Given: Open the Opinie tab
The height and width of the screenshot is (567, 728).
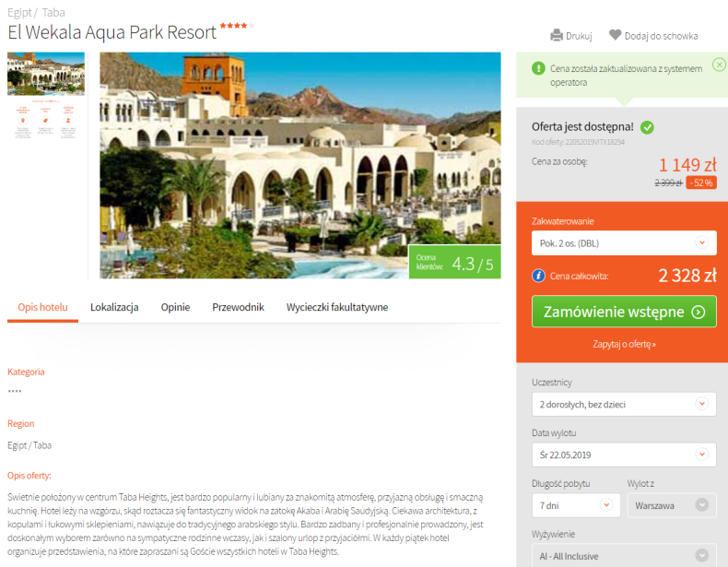Looking at the screenshot, I should [x=175, y=307].
